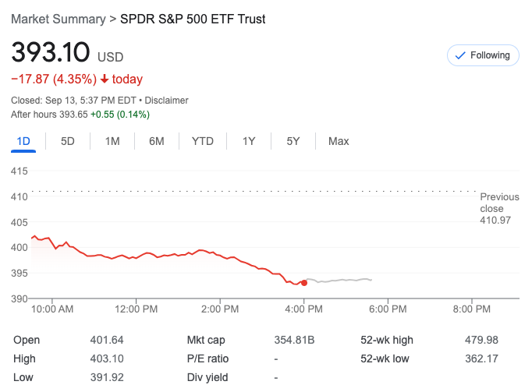Click the SPDR S&P 500 ETF Trust title
This screenshot has width=532, height=392.
click(x=193, y=19)
